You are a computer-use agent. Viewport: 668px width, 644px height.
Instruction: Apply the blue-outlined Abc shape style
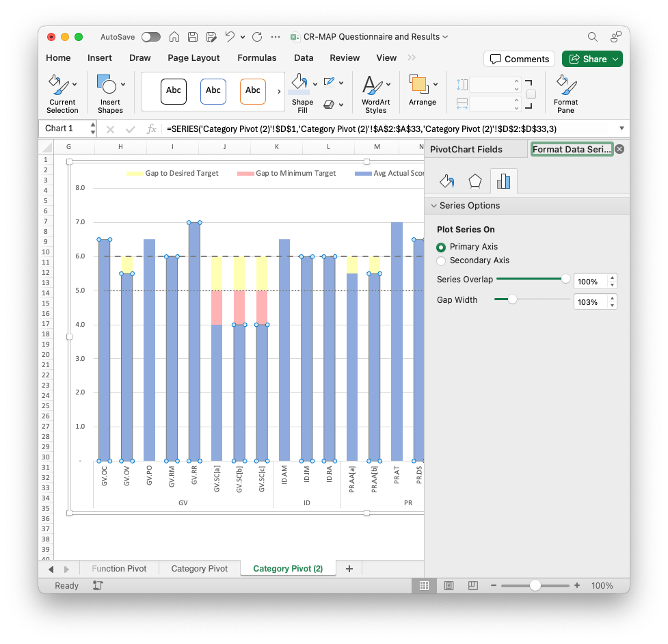pyautogui.click(x=213, y=91)
